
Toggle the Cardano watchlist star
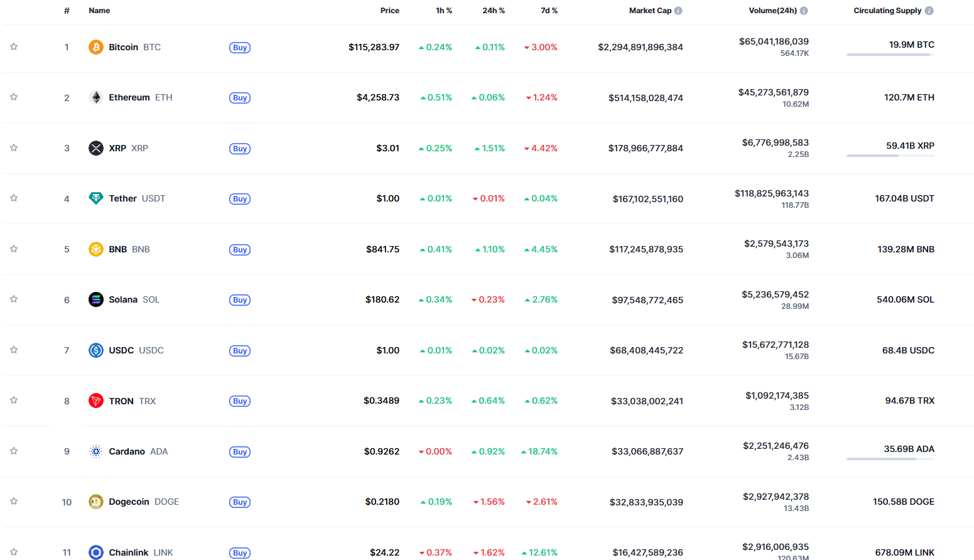(14, 451)
